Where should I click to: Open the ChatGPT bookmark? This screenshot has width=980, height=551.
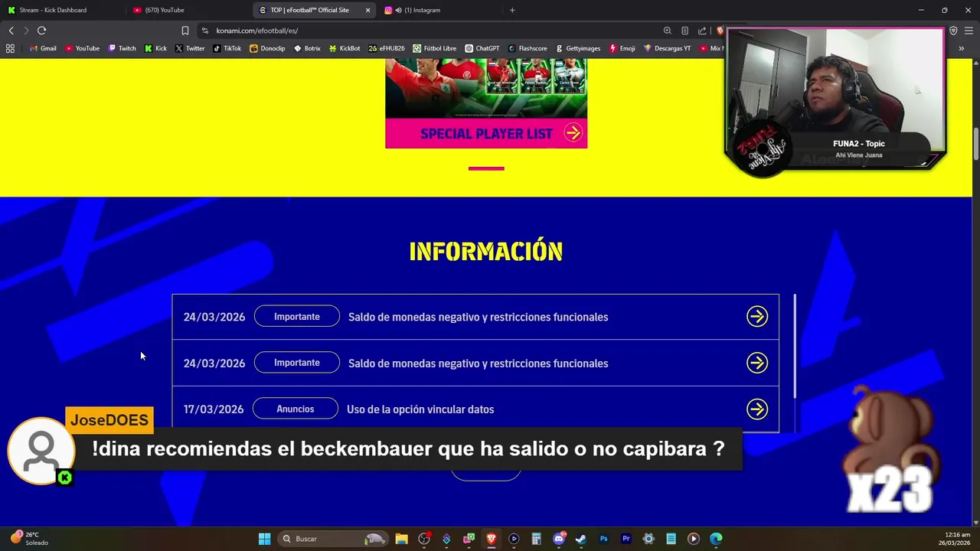pos(482,48)
